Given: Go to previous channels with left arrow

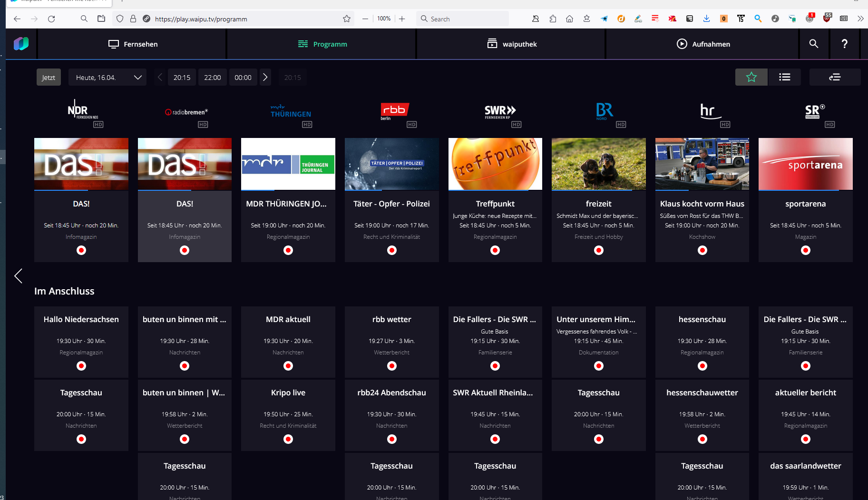Looking at the screenshot, I should click(18, 276).
